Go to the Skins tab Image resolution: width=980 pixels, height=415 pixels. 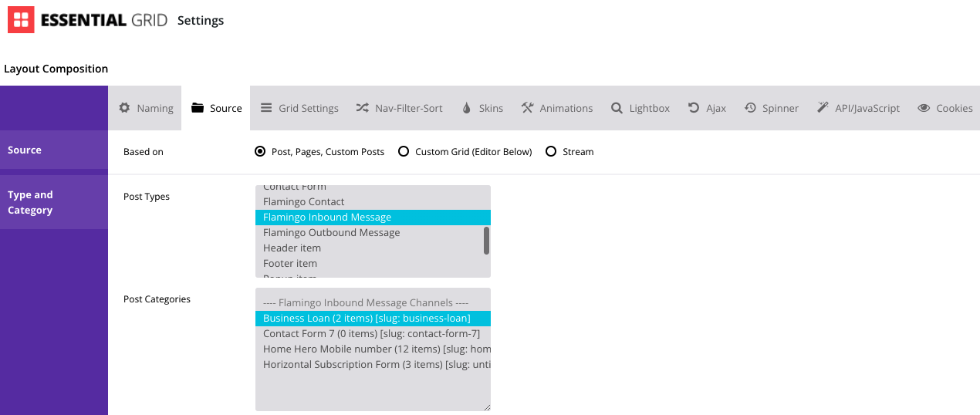[482, 108]
